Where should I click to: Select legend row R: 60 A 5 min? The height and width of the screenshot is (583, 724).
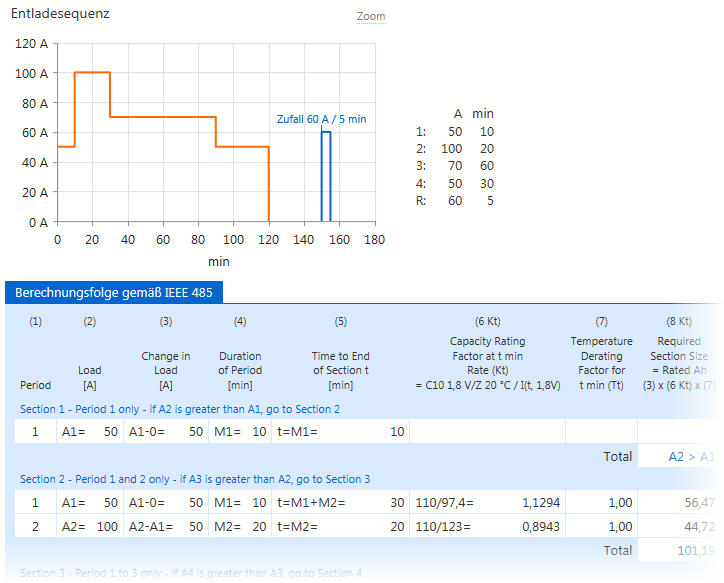(455, 201)
